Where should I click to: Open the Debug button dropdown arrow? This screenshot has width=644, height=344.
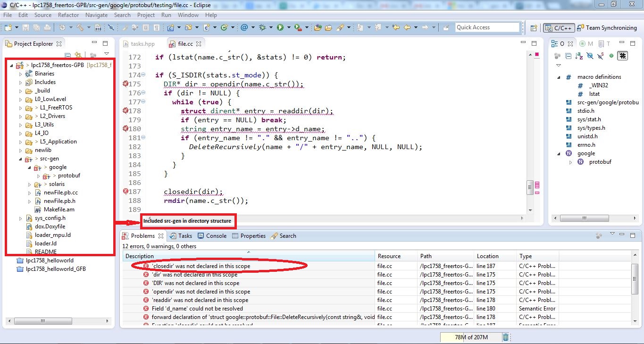point(271,27)
